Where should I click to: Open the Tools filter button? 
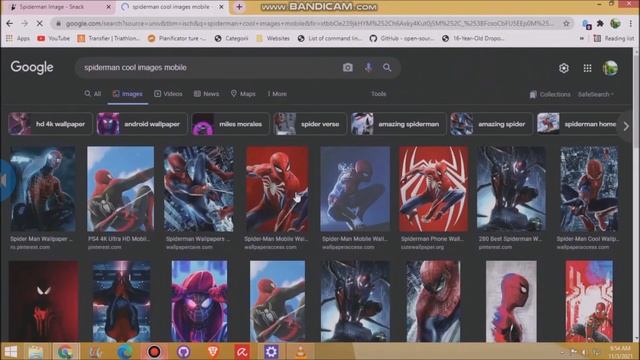coord(378,94)
